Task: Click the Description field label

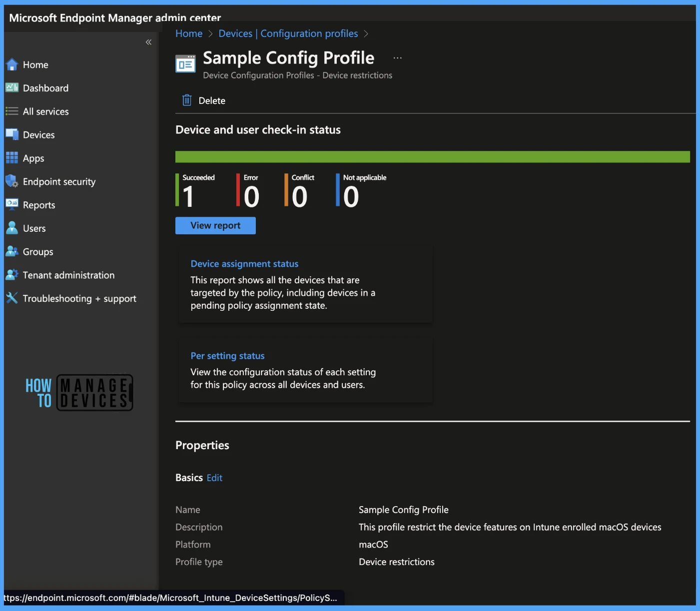Action: (199, 528)
